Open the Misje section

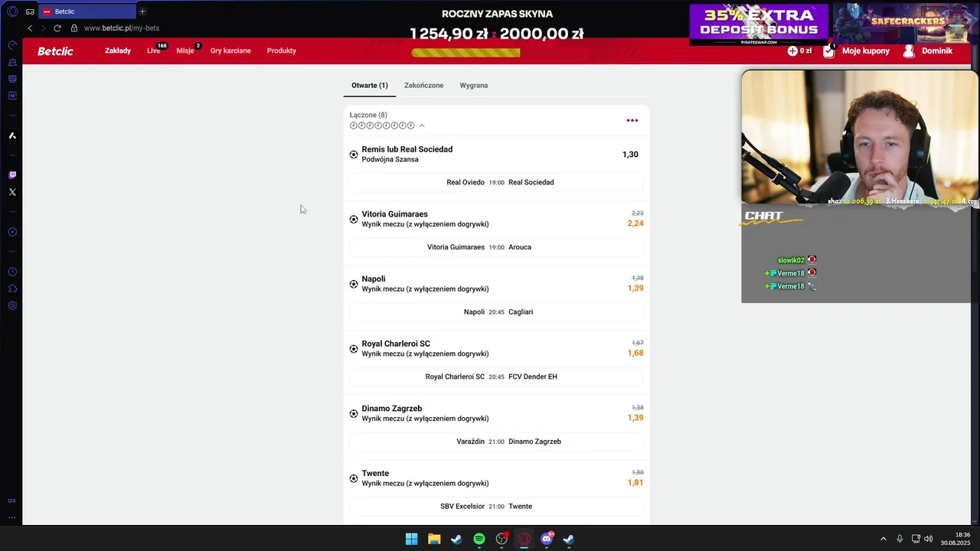pyautogui.click(x=185, y=51)
